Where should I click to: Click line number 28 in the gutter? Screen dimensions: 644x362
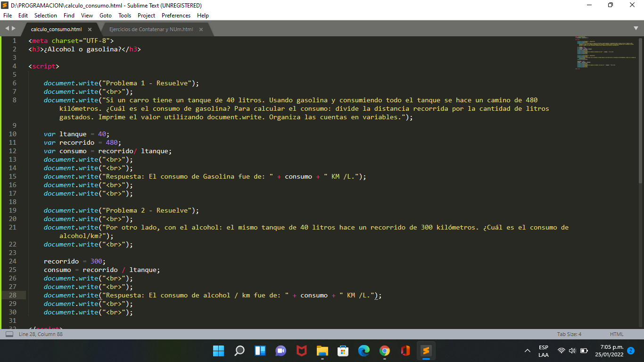(x=12, y=295)
